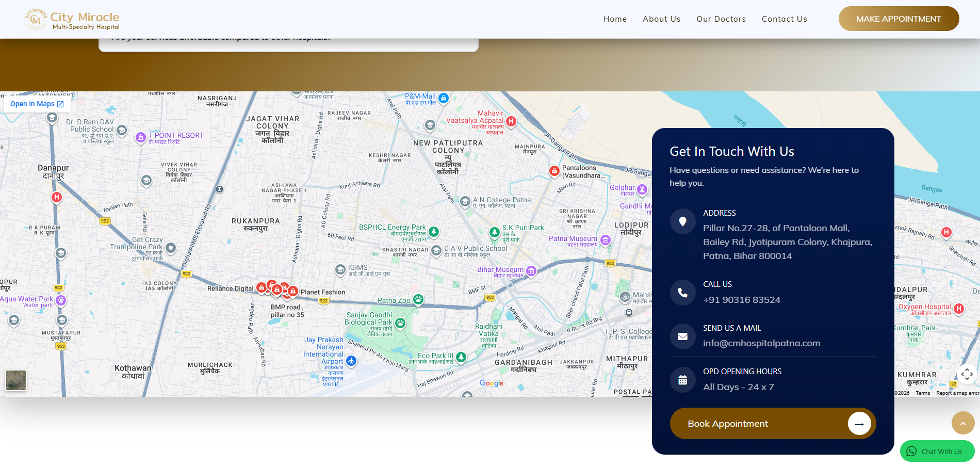Navigate to Contact Us
980x467 pixels.
pyautogui.click(x=784, y=19)
